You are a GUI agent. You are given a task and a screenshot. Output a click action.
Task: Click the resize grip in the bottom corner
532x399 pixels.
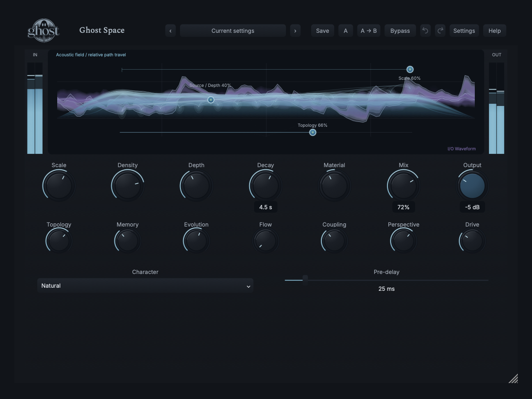coord(513,378)
